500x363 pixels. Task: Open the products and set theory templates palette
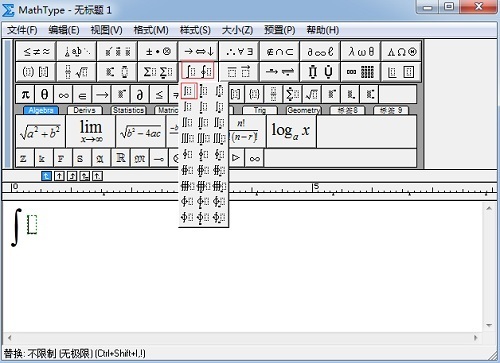[320, 72]
